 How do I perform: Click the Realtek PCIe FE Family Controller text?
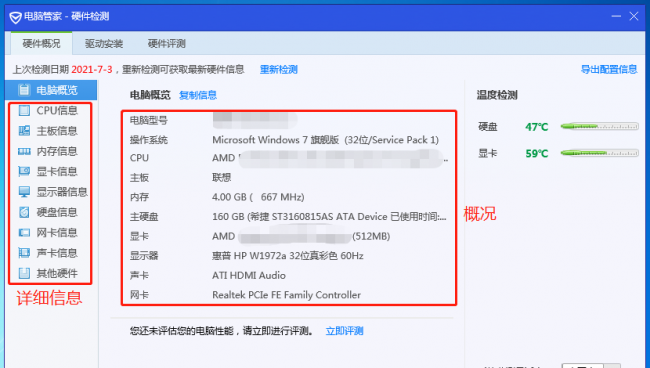286,295
